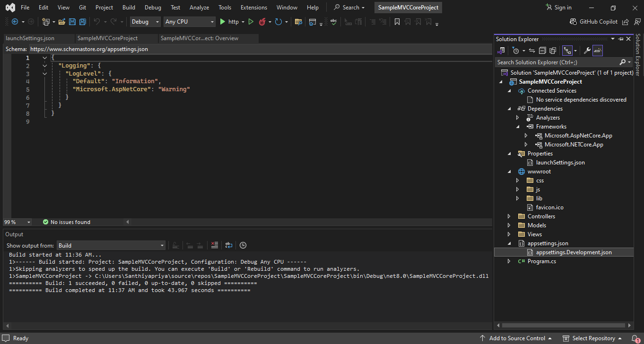Expand the Controllers folder node

point(509,216)
